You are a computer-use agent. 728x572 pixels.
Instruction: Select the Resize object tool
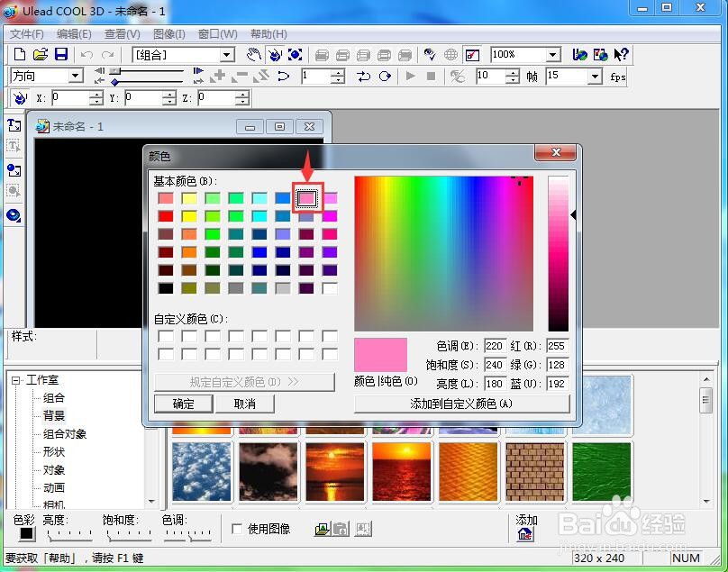coord(296,54)
